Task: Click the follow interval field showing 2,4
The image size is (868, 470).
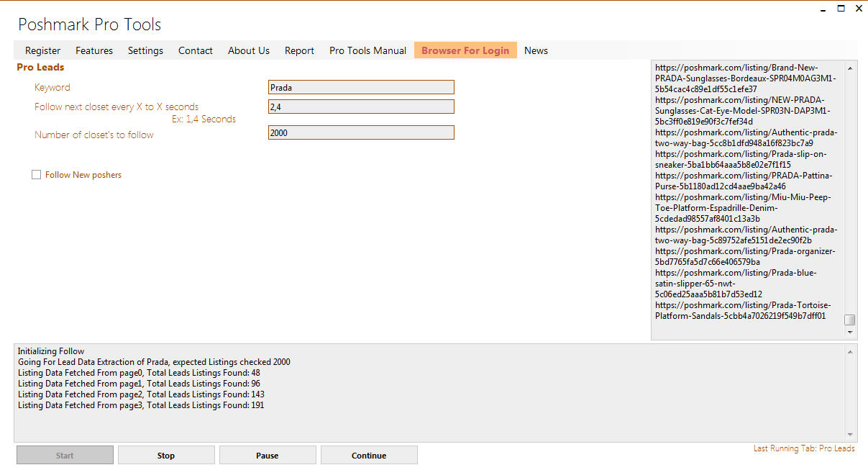Action: click(361, 107)
